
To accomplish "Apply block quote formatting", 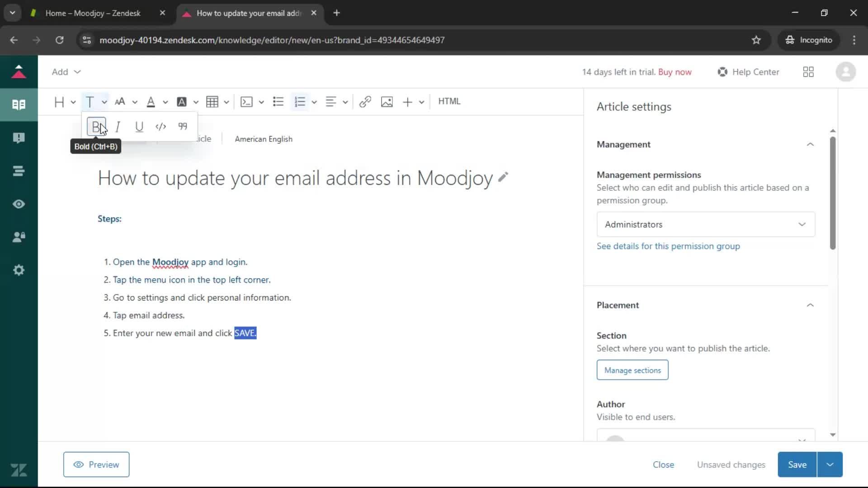I will [183, 127].
